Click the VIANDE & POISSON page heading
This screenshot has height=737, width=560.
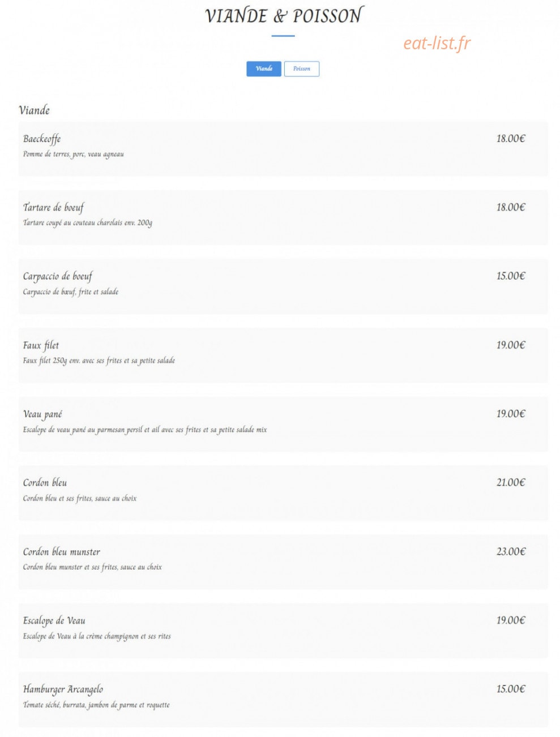click(x=284, y=15)
